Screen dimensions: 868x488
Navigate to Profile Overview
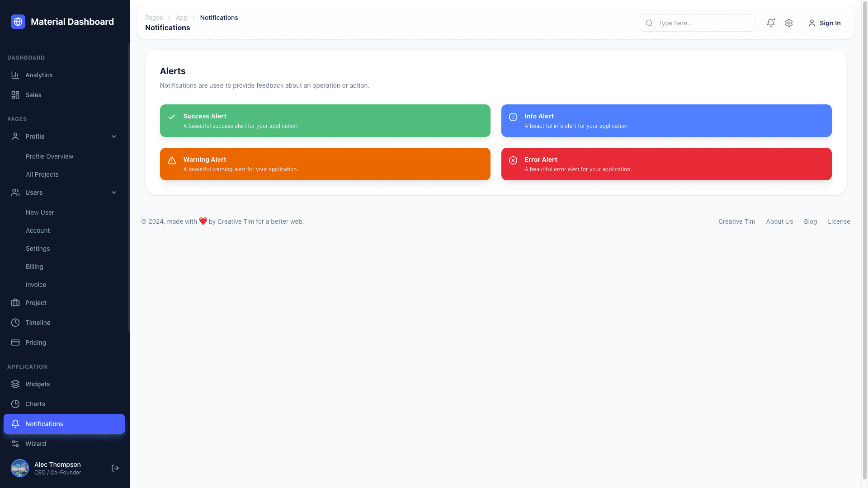point(49,156)
